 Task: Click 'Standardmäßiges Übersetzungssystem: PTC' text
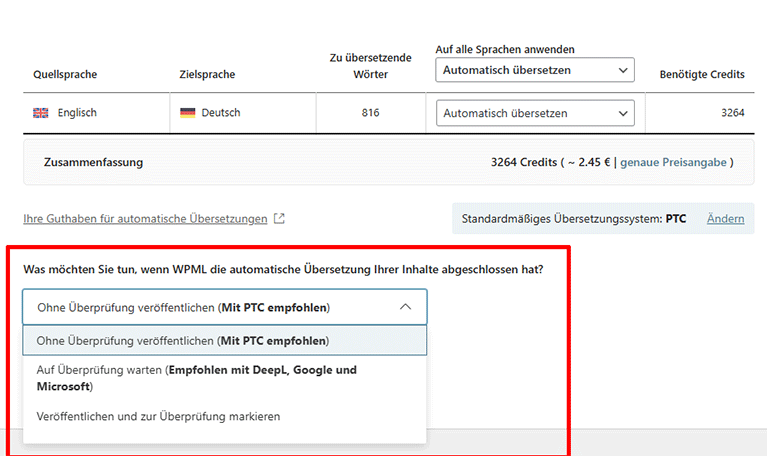pos(573,219)
